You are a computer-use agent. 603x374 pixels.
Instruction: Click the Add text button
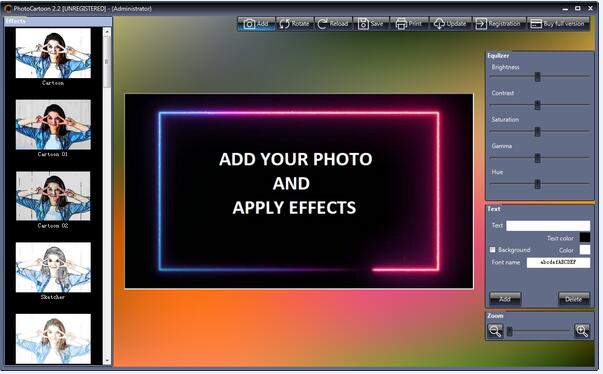coord(505,299)
